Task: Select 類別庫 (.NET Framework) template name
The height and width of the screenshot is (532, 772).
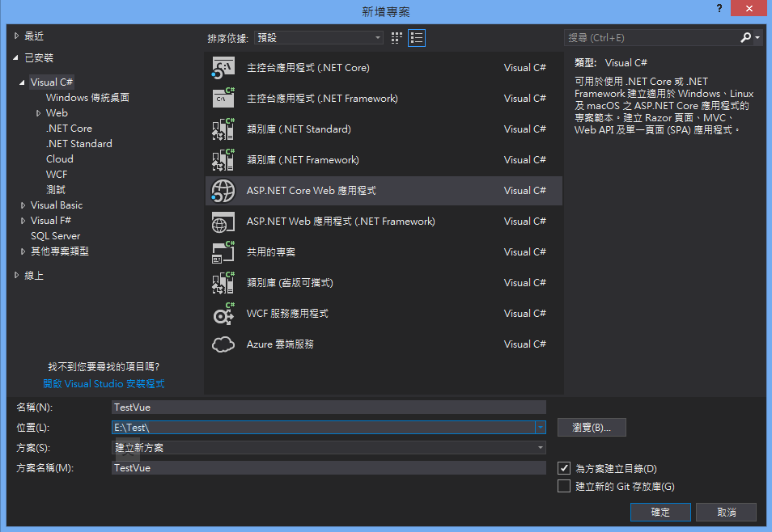Action: [x=303, y=160]
